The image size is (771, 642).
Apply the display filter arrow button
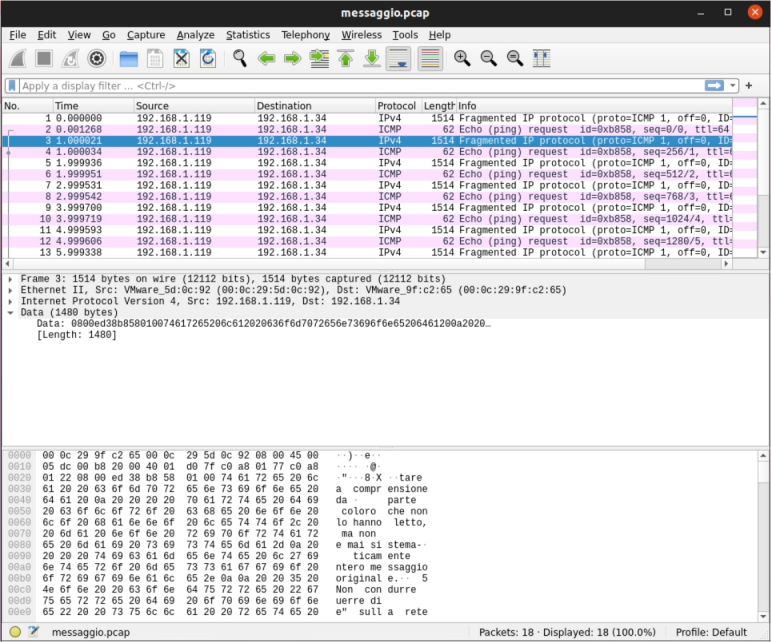pos(714,86)
